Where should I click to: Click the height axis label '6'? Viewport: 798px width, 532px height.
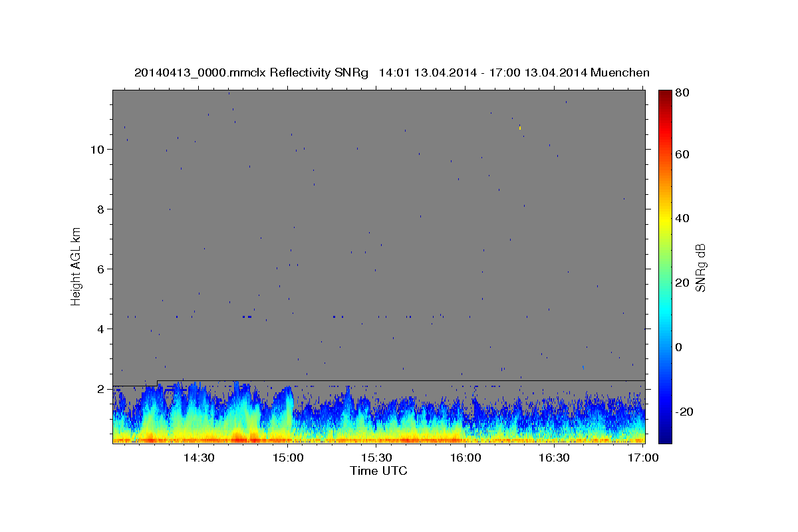point(100,269)
